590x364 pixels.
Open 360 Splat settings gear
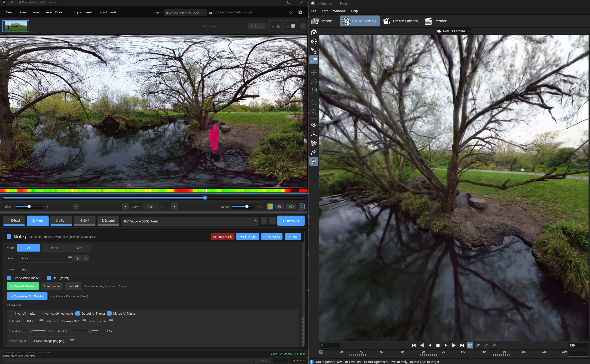pyautogui.click(x=300, y=12)
